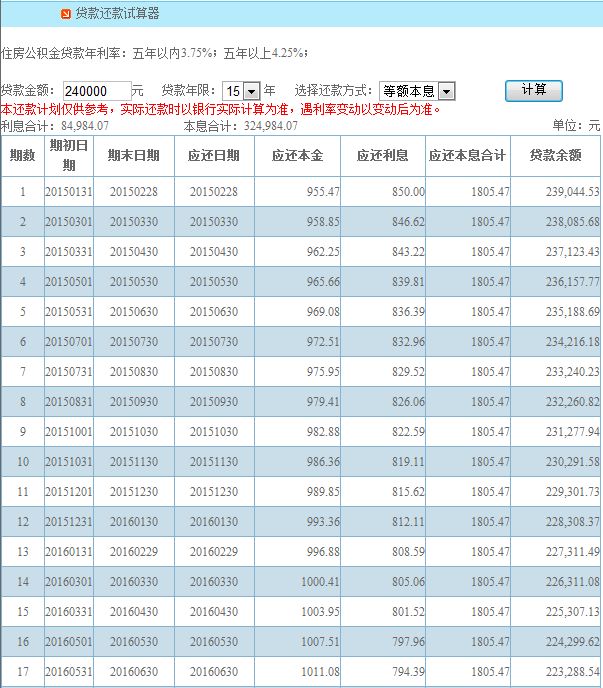This screenshot has width=603, height=688.
Task: Click the period 17 row number cell
Action: [22, 672]
